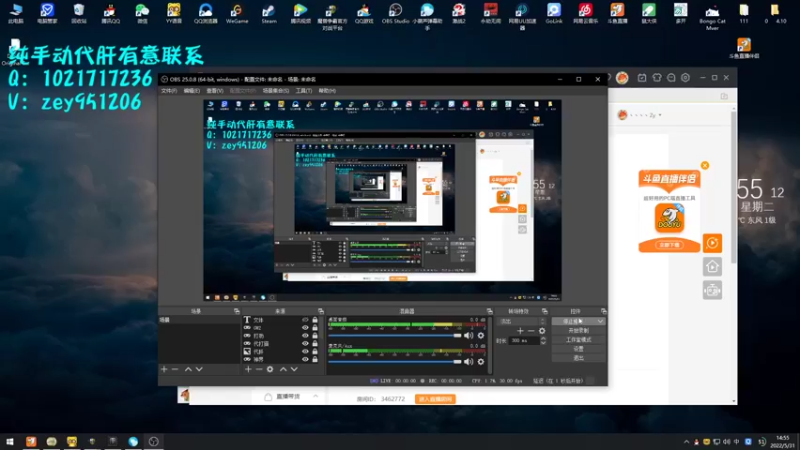Open the OBS Studio desktop shortcut
800x450 pixels.
395,13
